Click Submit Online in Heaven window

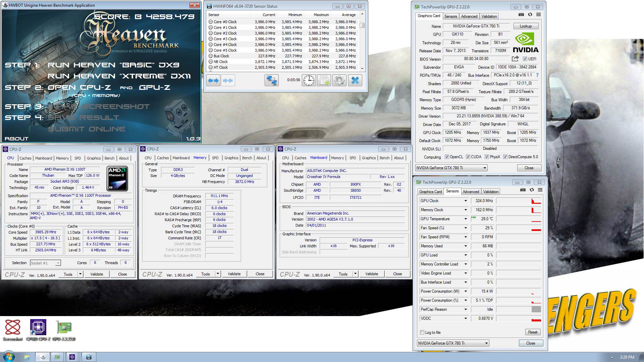point(87,129)
